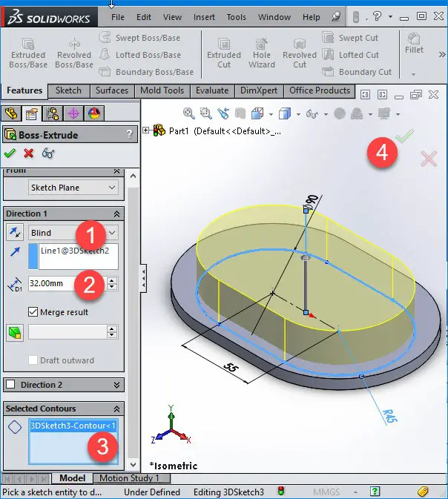Cancel Boss-Extrude with red X in panel
This screenshot has height=499, width=448.
click(28, 153)
